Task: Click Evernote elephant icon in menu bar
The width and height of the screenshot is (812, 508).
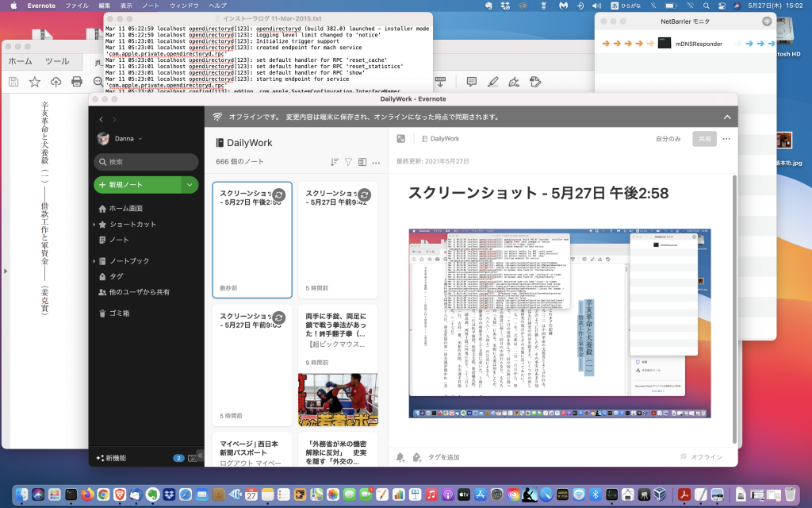Action: [x=488, y=6]
